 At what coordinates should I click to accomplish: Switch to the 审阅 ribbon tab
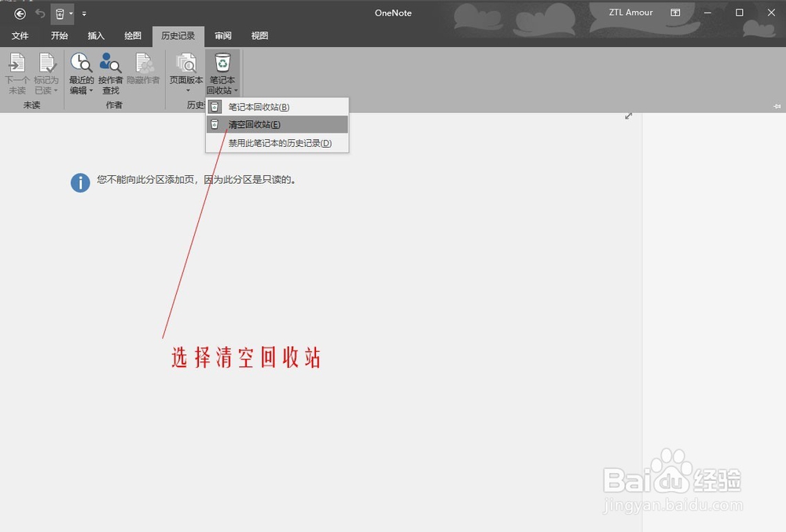point(223,35)
